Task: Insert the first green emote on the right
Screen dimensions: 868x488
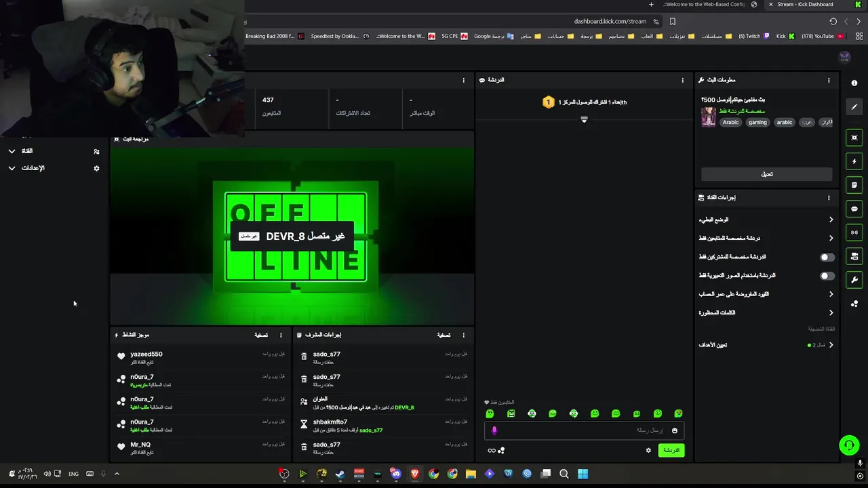Action: pos(678,413)
